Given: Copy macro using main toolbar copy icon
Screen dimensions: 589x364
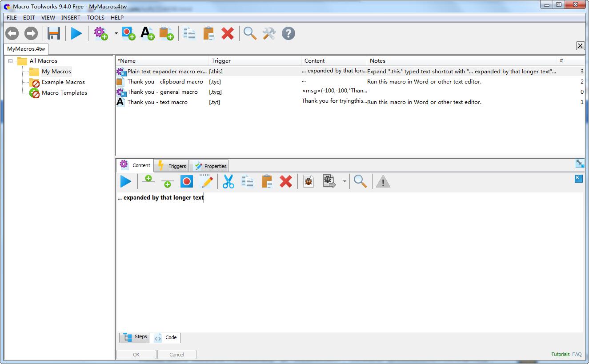Looking at the screenshot, I should click(x=190, y=33).
